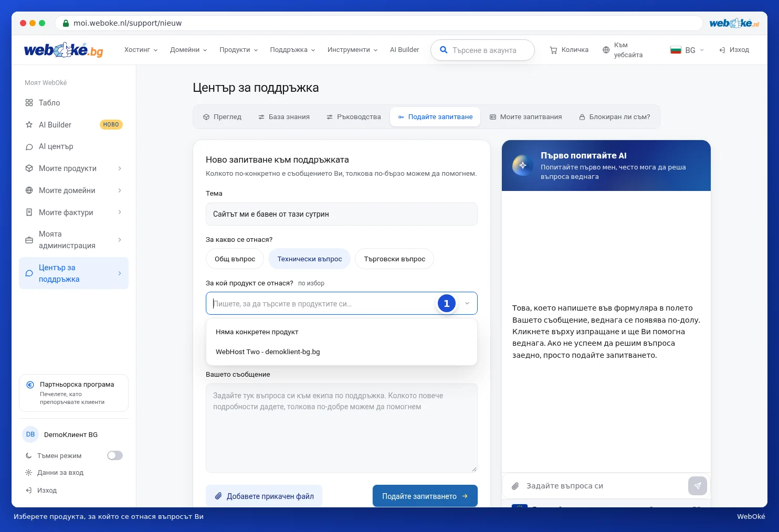Open the Хостинг dropdown menu

[141, 50]
